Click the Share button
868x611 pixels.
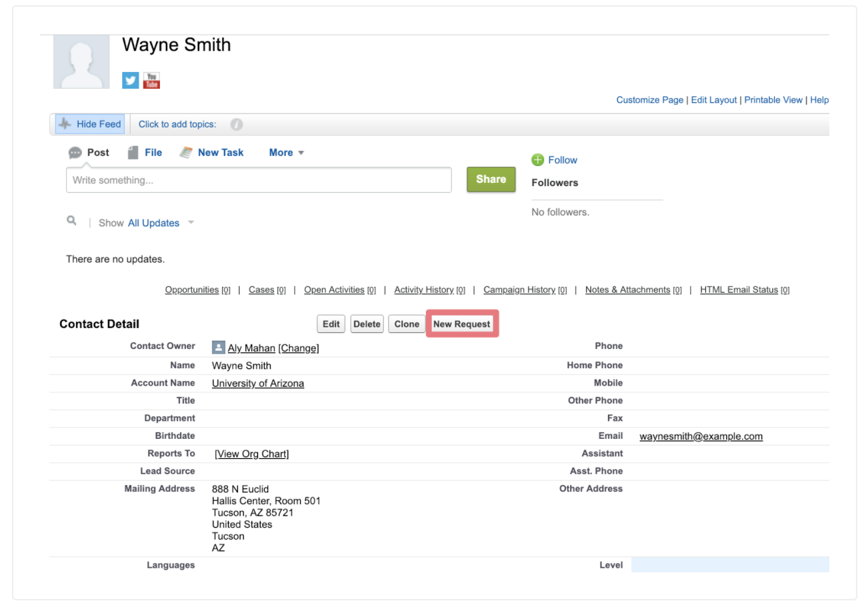coord(491,179)
